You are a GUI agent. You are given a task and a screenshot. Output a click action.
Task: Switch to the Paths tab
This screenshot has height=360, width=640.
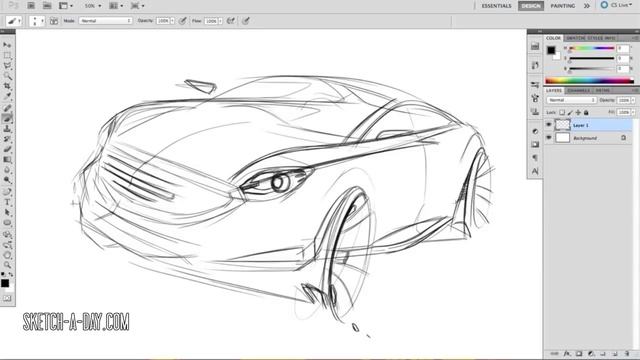pos(602,90)
